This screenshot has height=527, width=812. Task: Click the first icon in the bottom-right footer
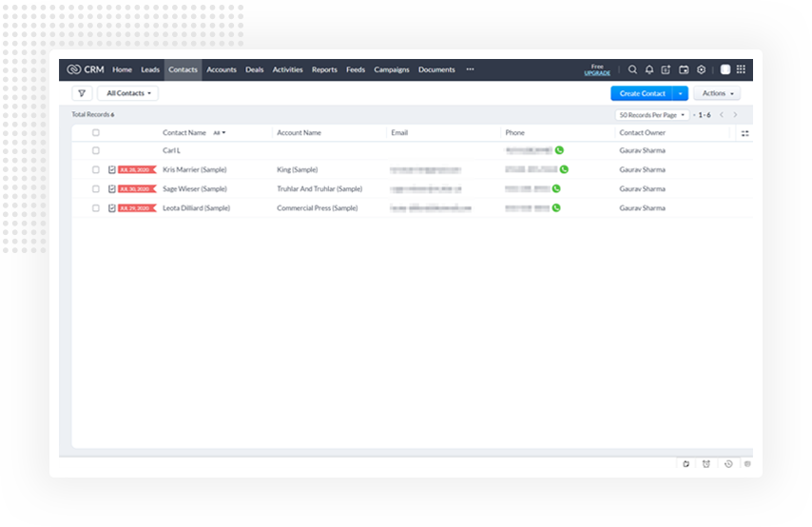click(686, 464)
